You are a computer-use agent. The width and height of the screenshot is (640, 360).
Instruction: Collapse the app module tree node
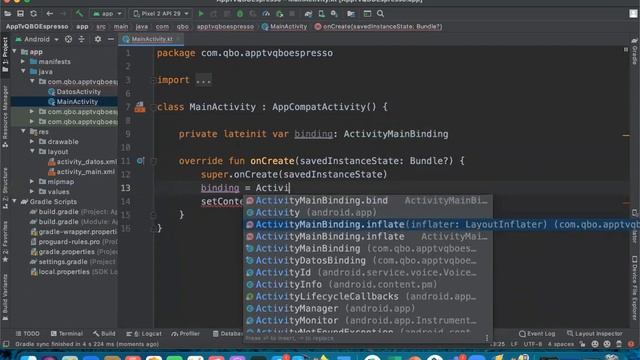point(15,51)
